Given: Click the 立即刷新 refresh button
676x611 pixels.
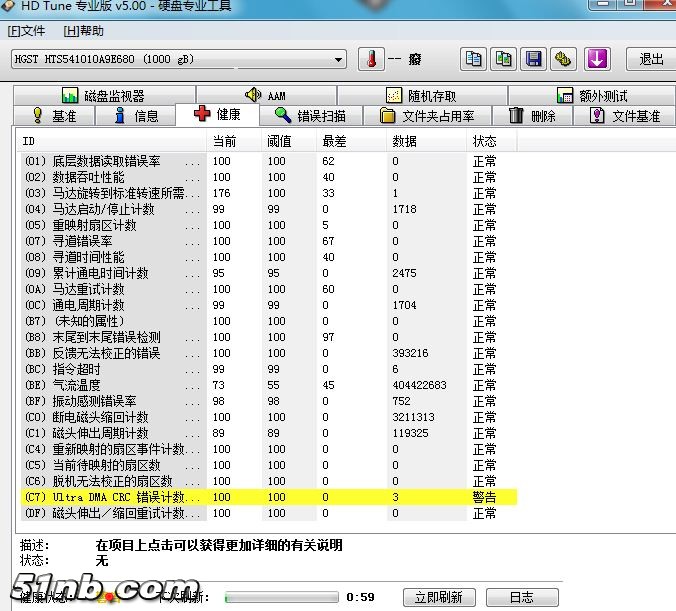Looking at the screenshot, I should tap(438, 597).
